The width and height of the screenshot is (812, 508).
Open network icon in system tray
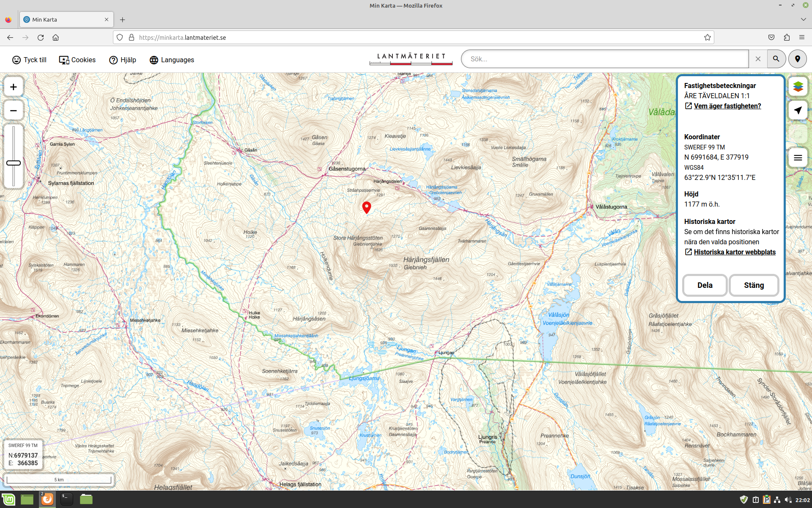point(777,500)
